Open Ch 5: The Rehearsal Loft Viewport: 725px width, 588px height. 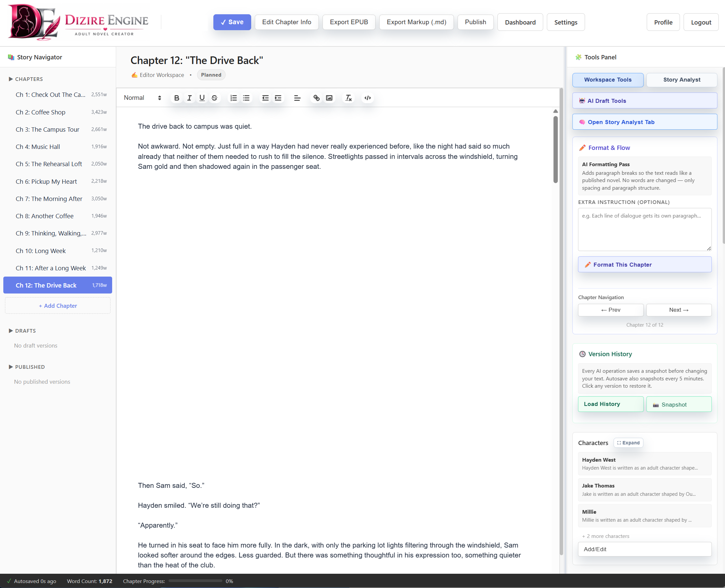58,164
